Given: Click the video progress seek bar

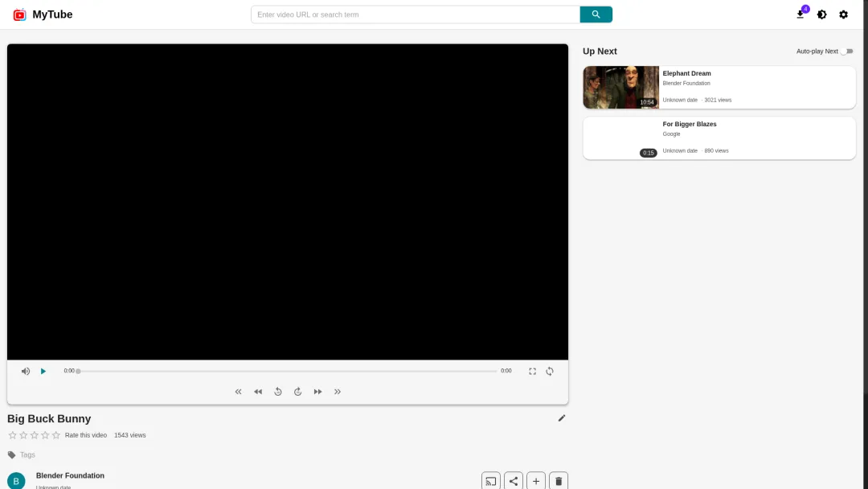Looking at the screenshot, I should (x=287, y=371).
